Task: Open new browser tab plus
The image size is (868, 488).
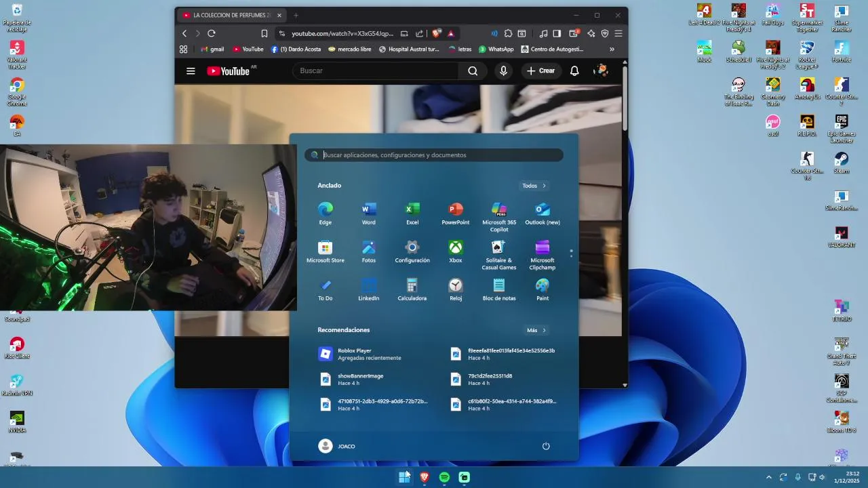Action: point(296,15)
